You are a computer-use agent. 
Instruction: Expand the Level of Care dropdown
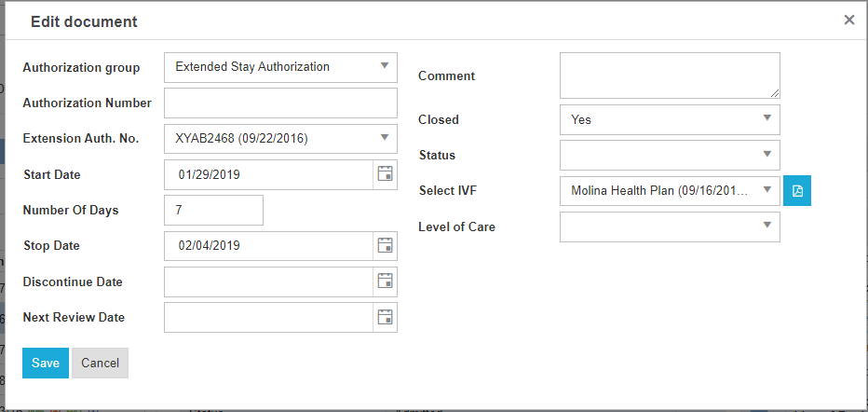(x=670, y=227)
